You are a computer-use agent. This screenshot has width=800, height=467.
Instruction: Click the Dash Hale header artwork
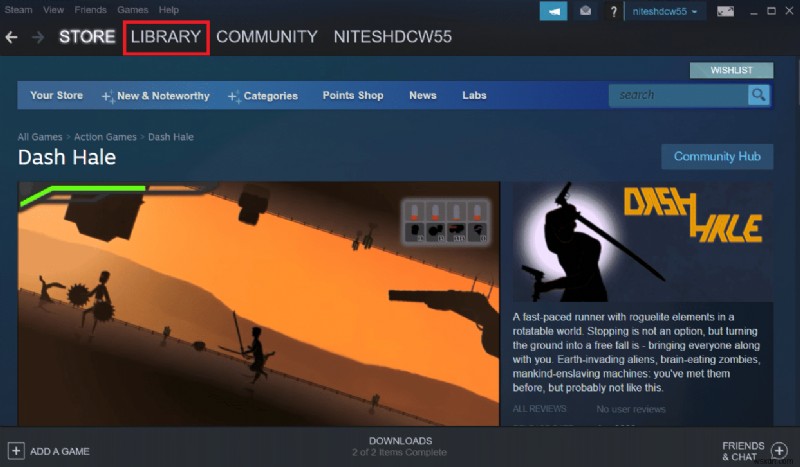(x=643, y=242)
